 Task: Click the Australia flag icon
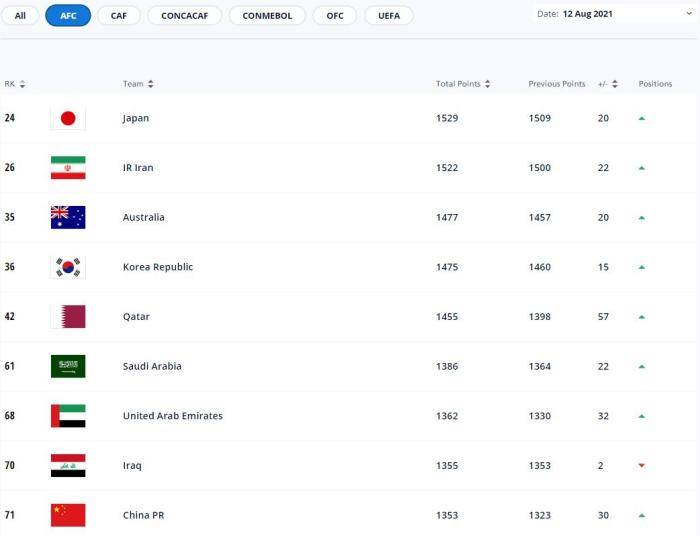tap(68, 217)
